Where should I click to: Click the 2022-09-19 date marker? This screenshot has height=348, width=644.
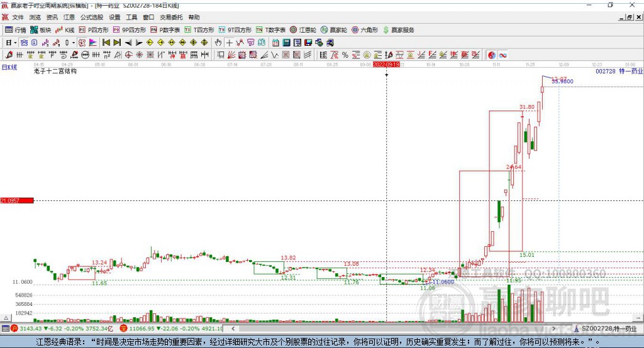(x=386, y=65)
